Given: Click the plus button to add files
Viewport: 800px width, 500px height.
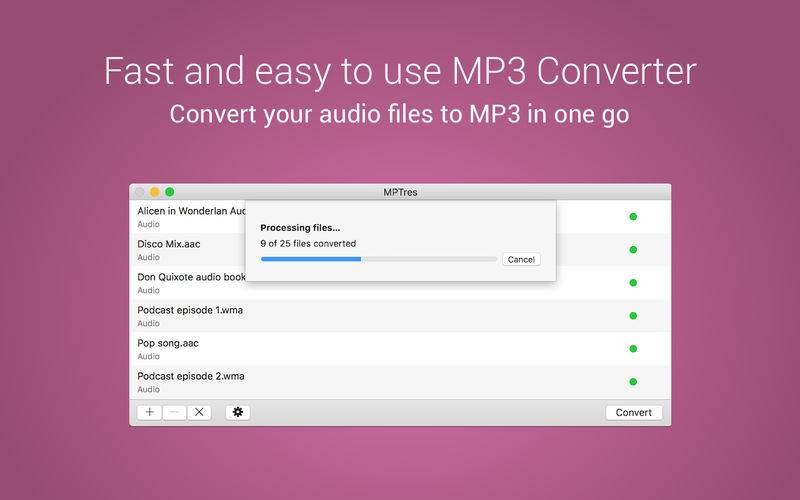Looking at the screenshot, I should (x=149, y=412).
